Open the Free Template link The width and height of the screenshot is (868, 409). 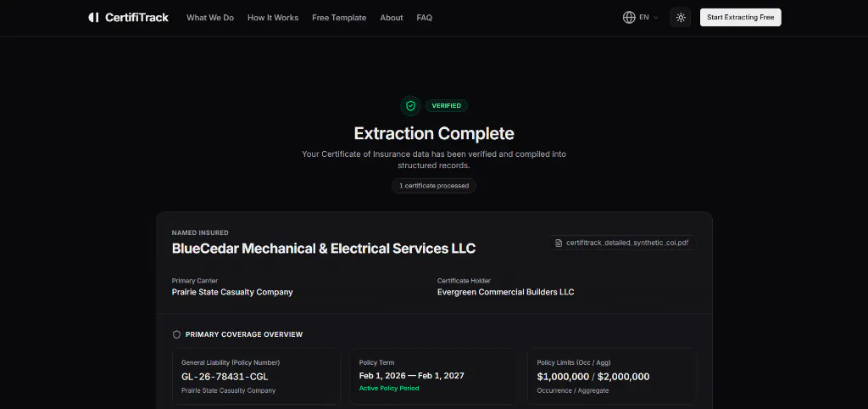pyautogui.click(x=339, y=18)
